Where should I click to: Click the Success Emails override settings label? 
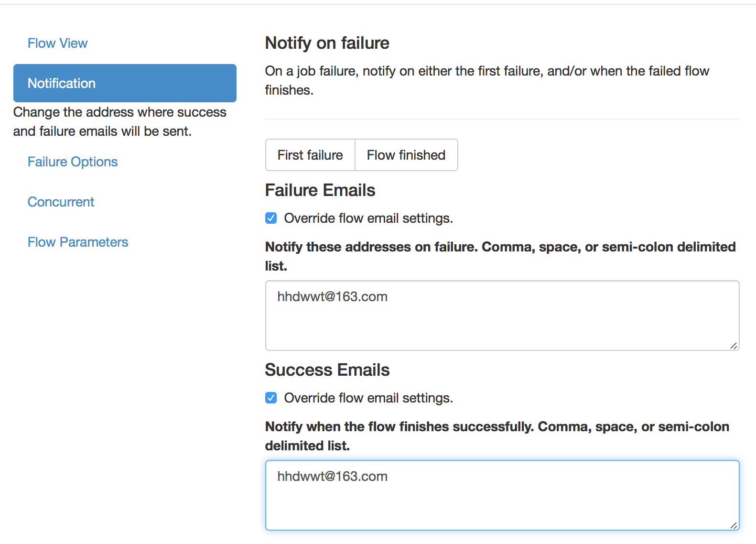(368, 398)
